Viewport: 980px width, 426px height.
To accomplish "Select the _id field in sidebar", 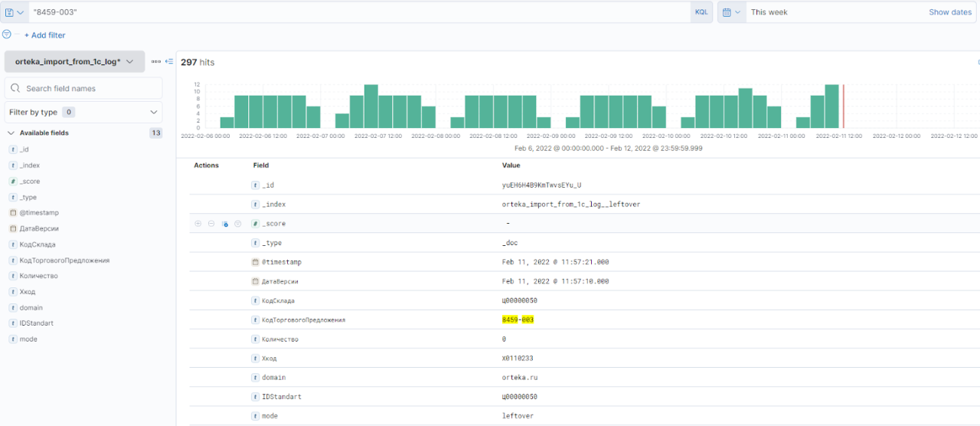I will pos(24,149).
